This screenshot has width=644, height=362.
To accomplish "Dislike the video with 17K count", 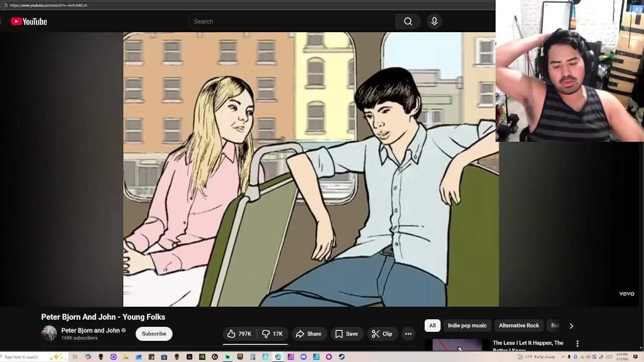I will pos(272,334).
